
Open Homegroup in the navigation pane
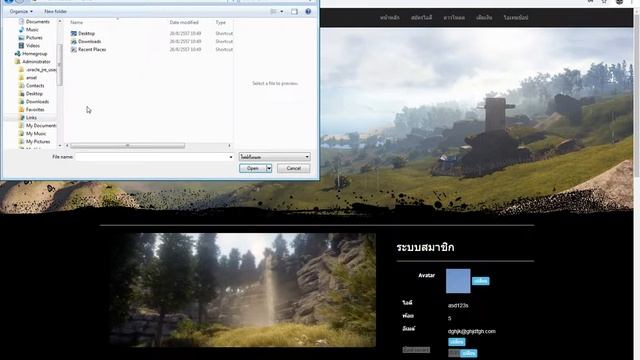pyautogui.click(x=31, y=53)
